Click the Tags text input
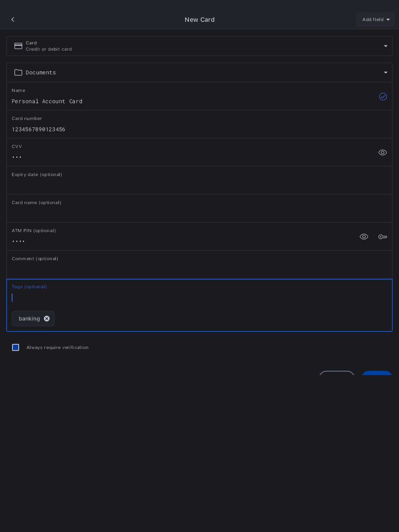The width and height of the screenshot is (399, 532). click(x=195, y=298)
